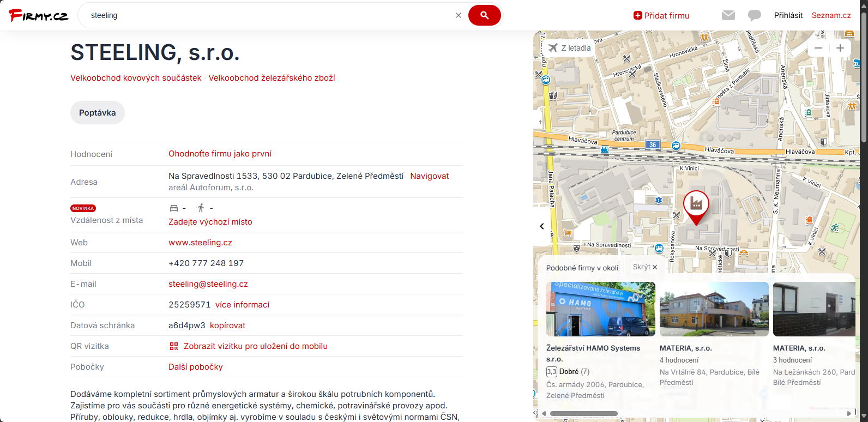
Task: Click the QR code icon beside Zobrazit vizitku
Action: [174, 346]
